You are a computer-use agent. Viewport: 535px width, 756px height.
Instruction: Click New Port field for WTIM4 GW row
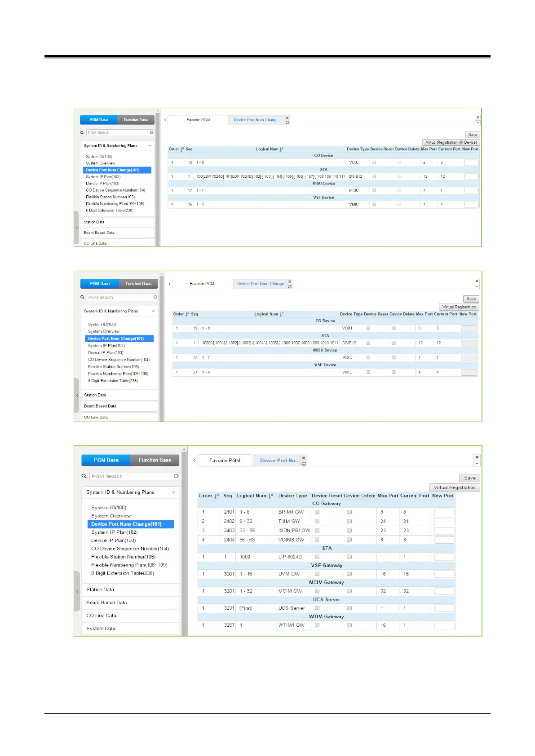tap(444, 625)
